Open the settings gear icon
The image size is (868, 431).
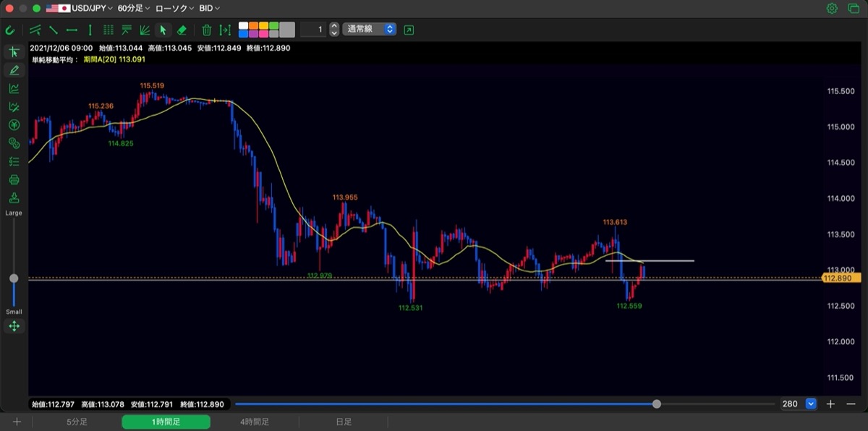tap(832, 9)
